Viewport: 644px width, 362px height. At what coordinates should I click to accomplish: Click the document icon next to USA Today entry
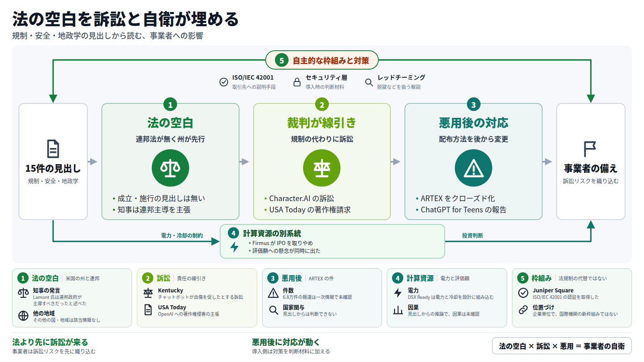point(148,310)
